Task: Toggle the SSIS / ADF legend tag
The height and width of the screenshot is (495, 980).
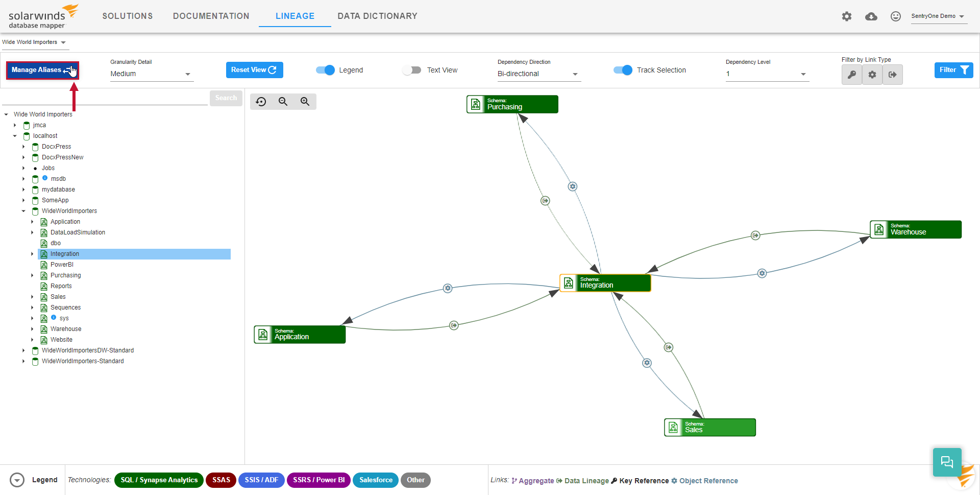Action: tap(261, 480)
